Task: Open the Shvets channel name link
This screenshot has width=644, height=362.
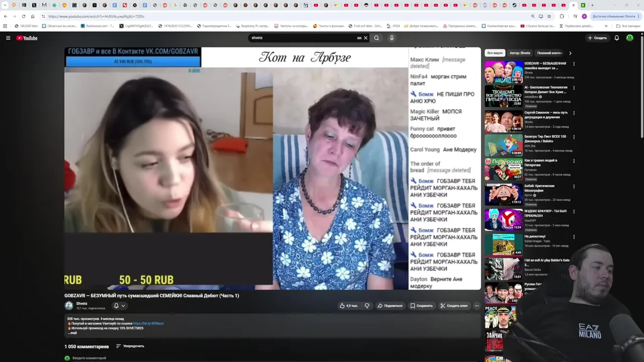Action: click(82, 304)
